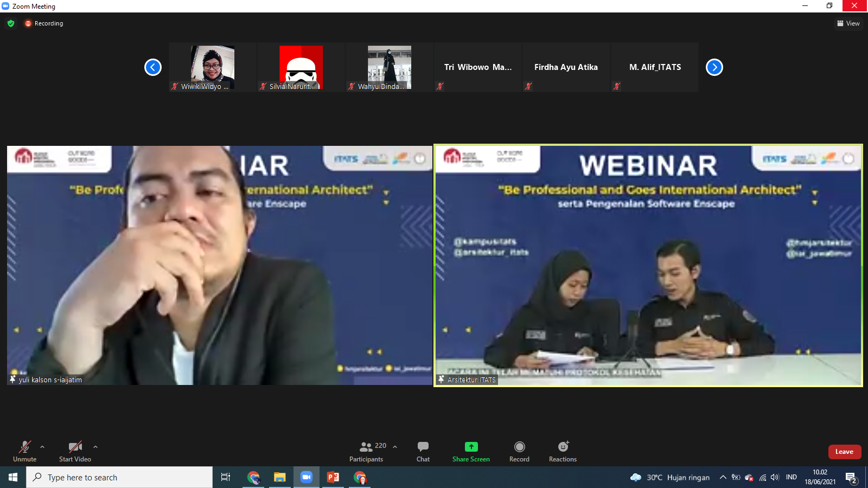Unmute the microphone
868x488 pixels.
click(x=25, y=451)
